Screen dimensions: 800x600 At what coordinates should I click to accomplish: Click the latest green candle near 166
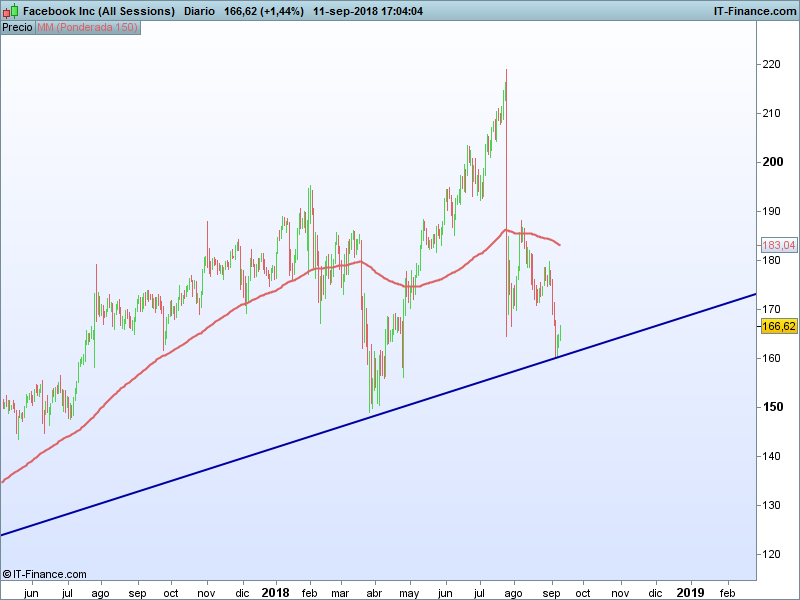tap(560, 333)
